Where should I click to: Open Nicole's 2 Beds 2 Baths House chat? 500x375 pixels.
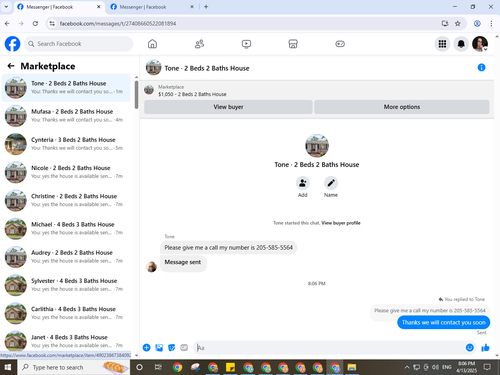(x=66, y=172)
